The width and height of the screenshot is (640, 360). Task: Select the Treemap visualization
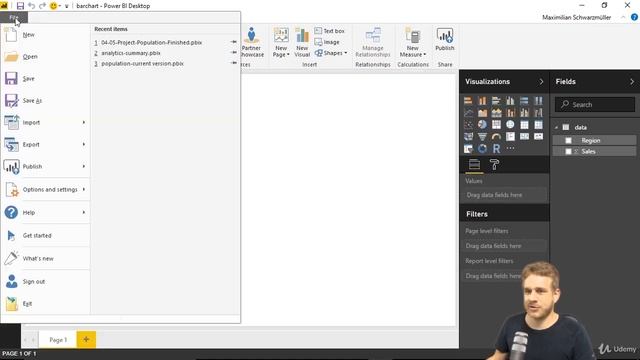point(496,124)
